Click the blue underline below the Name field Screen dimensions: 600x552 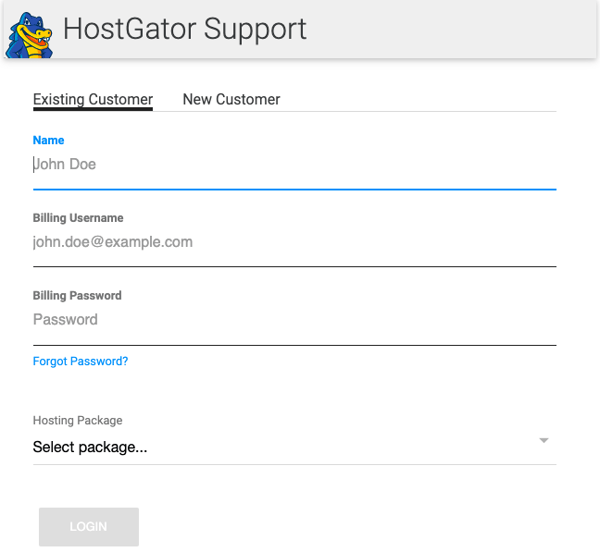[294, 188]
